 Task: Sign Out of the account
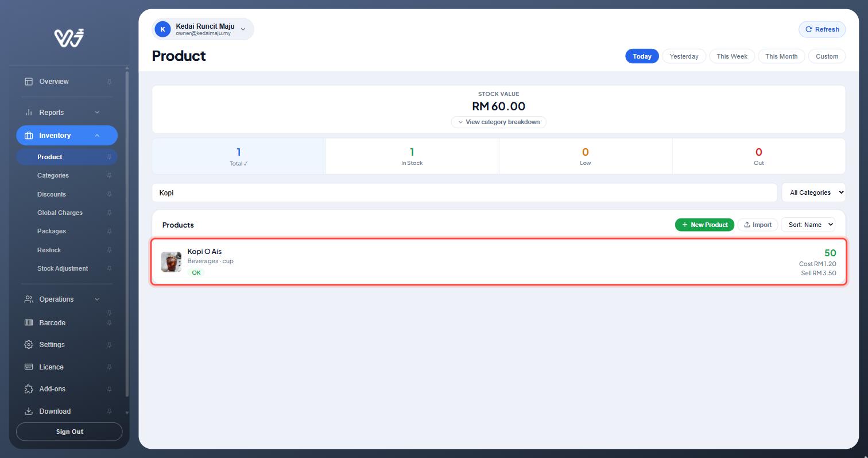[x=69, y=432]
